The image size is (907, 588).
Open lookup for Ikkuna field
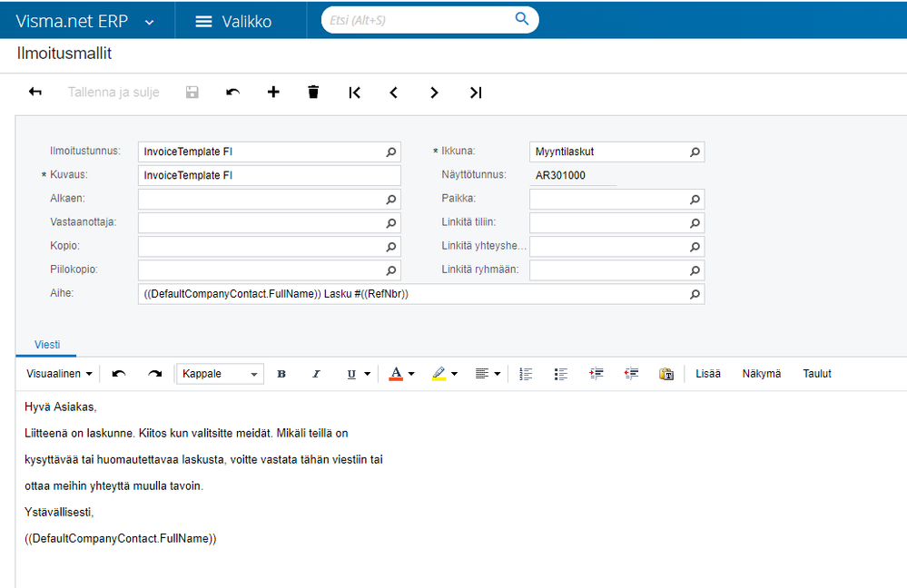695,152
